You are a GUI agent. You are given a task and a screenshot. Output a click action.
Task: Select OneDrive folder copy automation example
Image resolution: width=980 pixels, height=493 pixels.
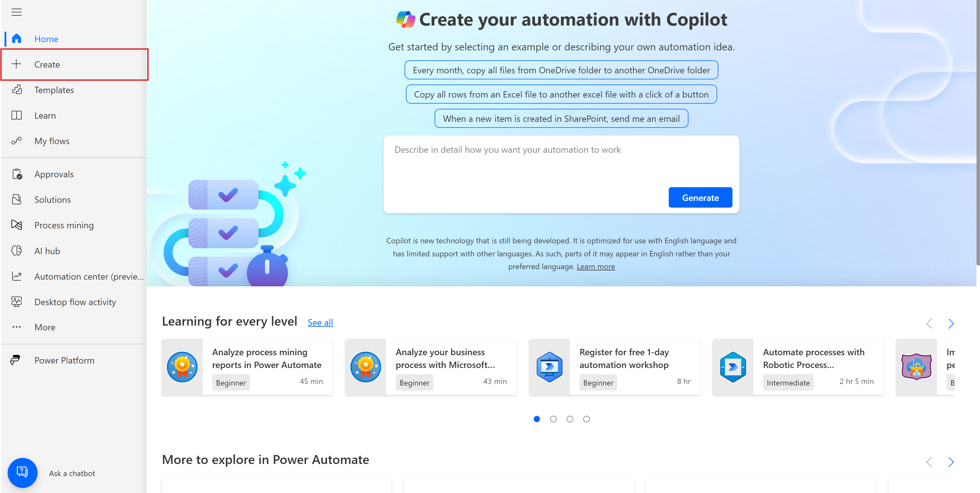pos(561,70)
